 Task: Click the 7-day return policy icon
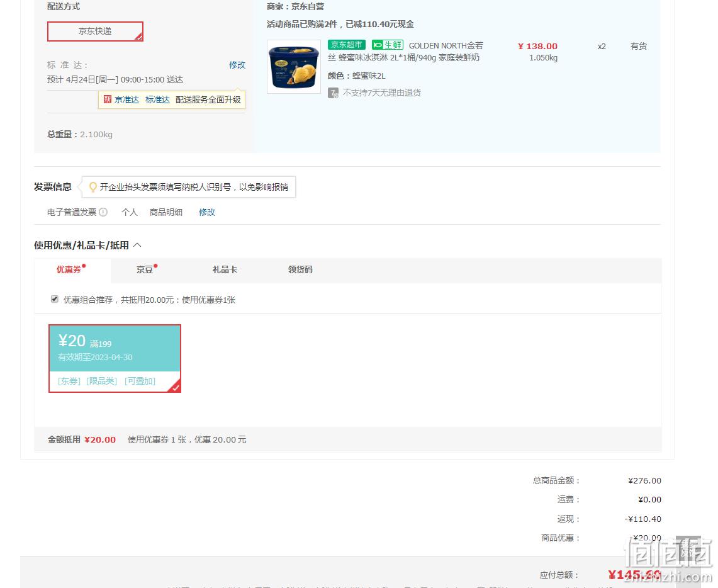click(x=333, y=93)
